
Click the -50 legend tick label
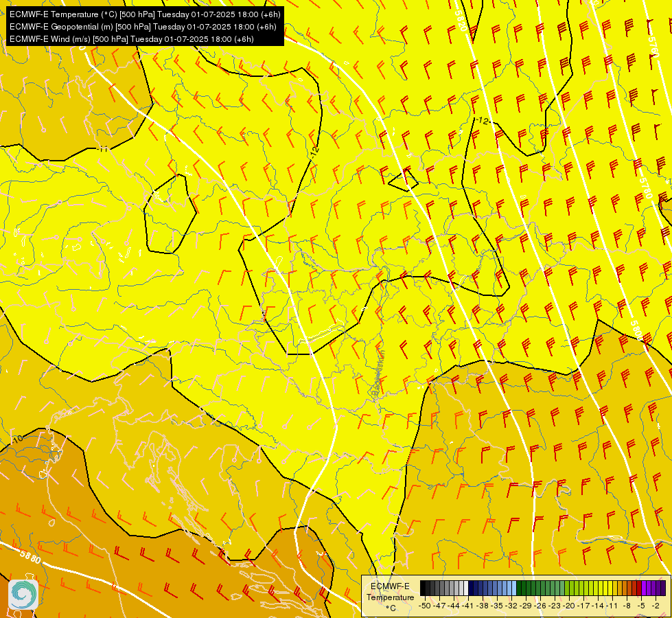pos(425,606)
